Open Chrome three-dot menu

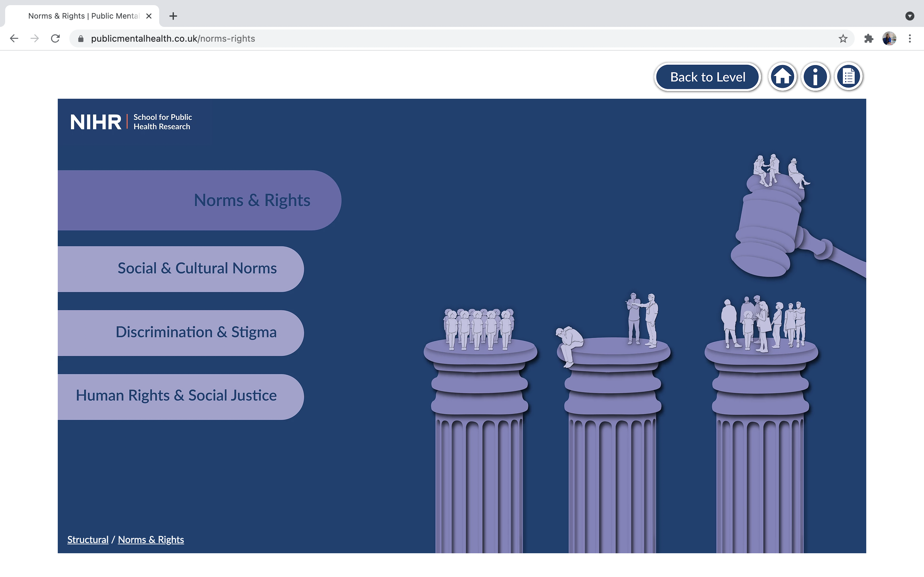910,38
